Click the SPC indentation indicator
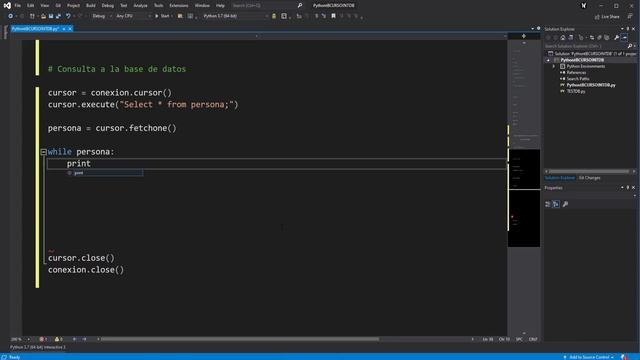Screen dimensions: 640x360 [x=519, y=339]
